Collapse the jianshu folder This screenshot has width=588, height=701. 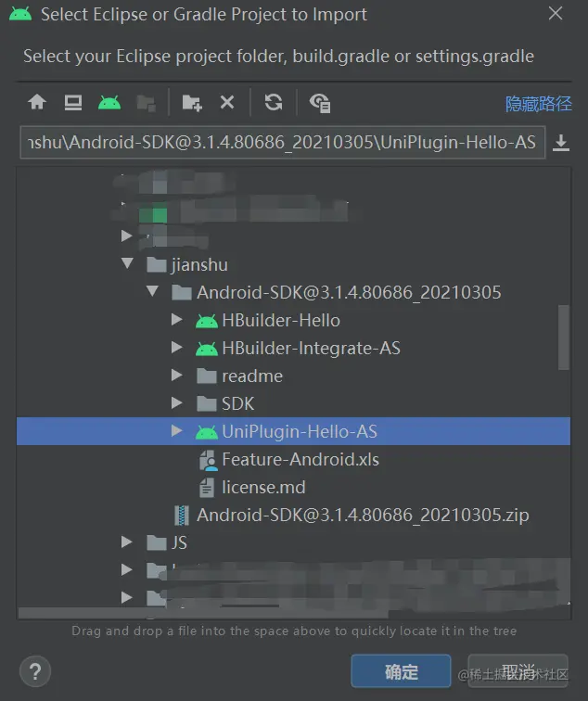[127, 263]
